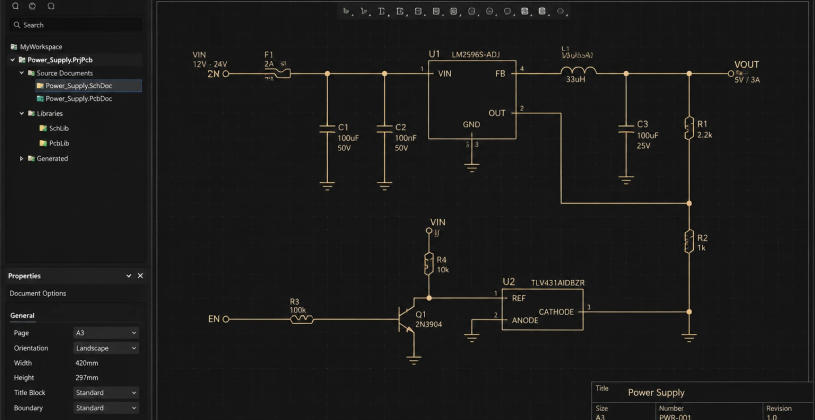Select the green arrow tool in the schematic toolbar
Screen dimensions: 815x420
coord(347,11)
